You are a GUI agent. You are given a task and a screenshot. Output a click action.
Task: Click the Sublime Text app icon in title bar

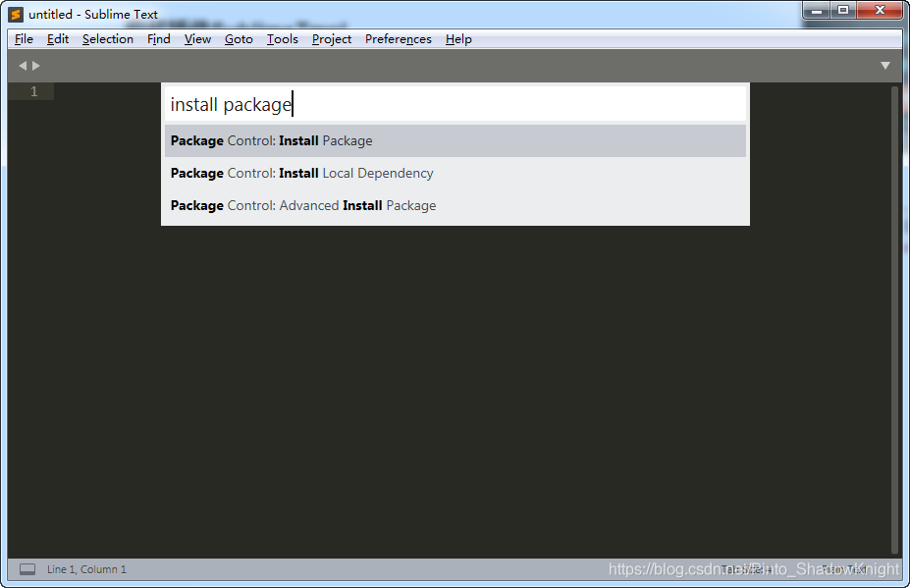pos(17,15)
